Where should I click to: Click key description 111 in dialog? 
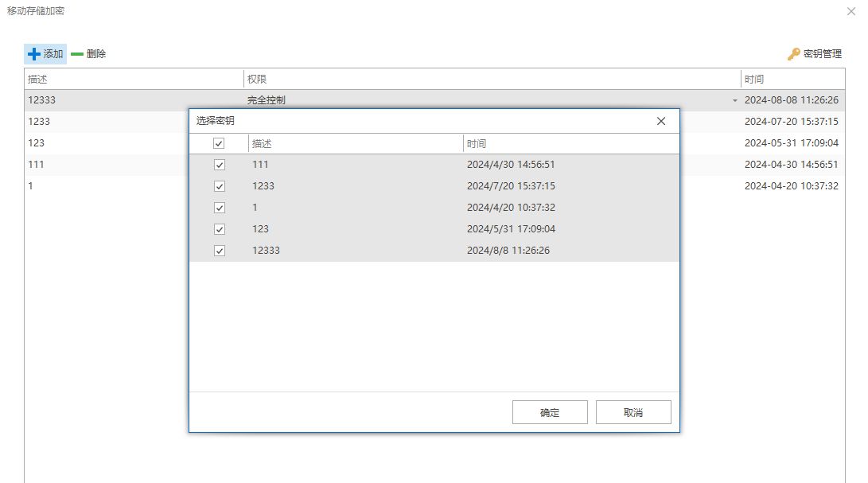click(260, 165)
